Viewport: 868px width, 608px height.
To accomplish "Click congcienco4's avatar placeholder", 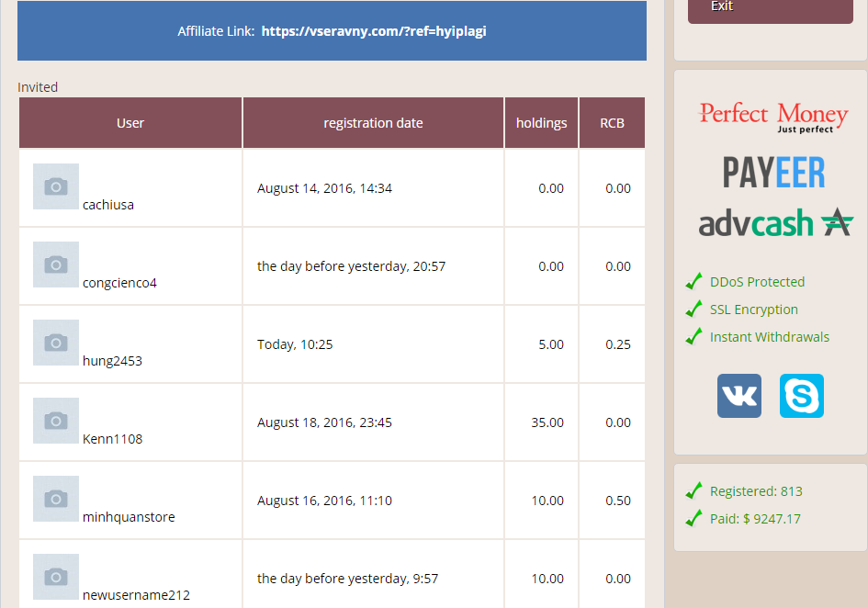I will pyautogui.click(x=56, y=265).
